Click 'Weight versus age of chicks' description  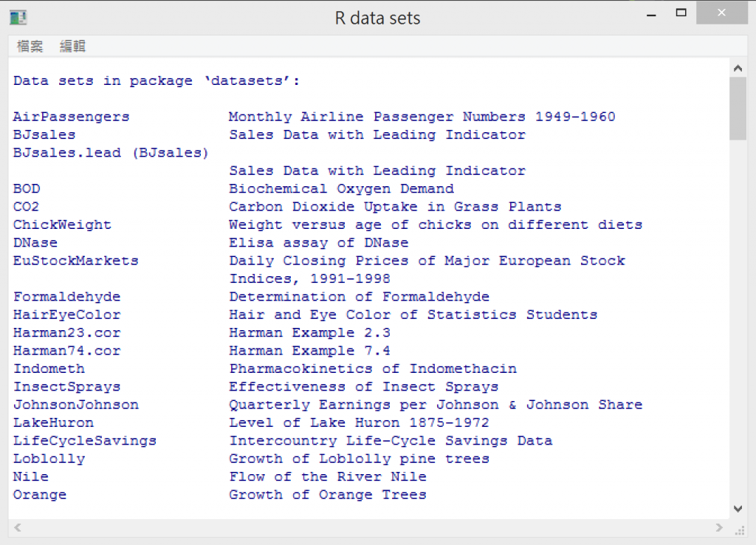[436, 224]
